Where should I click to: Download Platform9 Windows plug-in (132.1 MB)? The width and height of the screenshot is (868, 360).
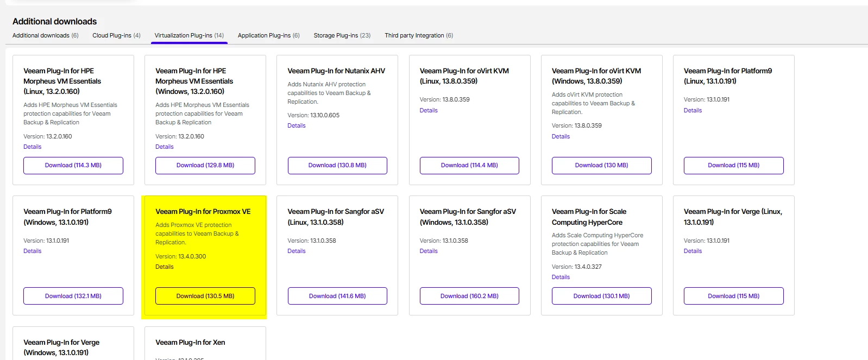[73, 296]
